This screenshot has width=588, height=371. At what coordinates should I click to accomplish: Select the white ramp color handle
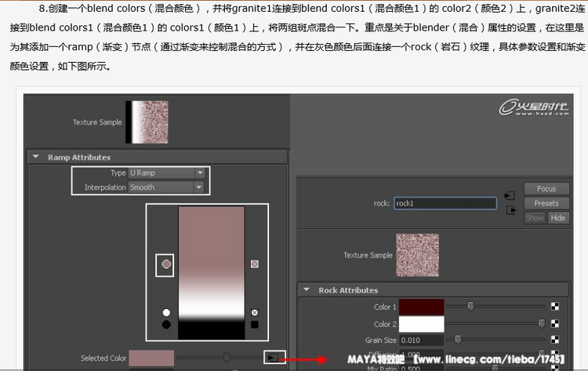(x=166, y=312)
